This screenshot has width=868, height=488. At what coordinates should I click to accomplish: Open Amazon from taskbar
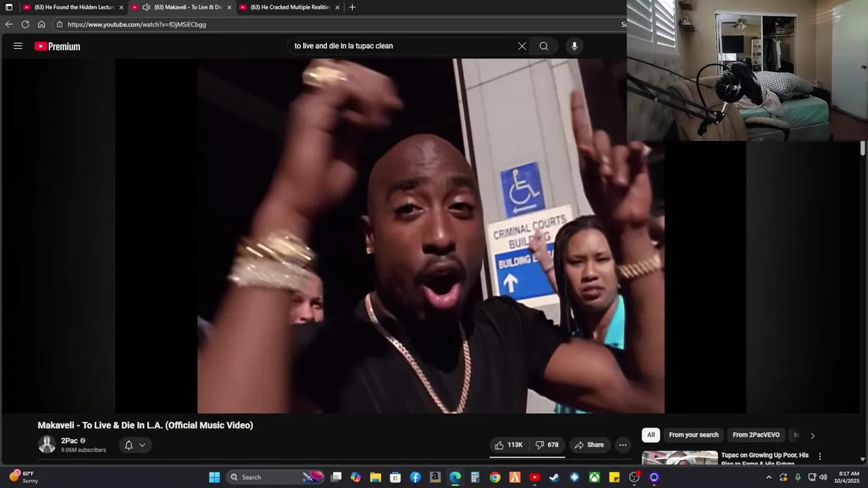pos(435,477)
